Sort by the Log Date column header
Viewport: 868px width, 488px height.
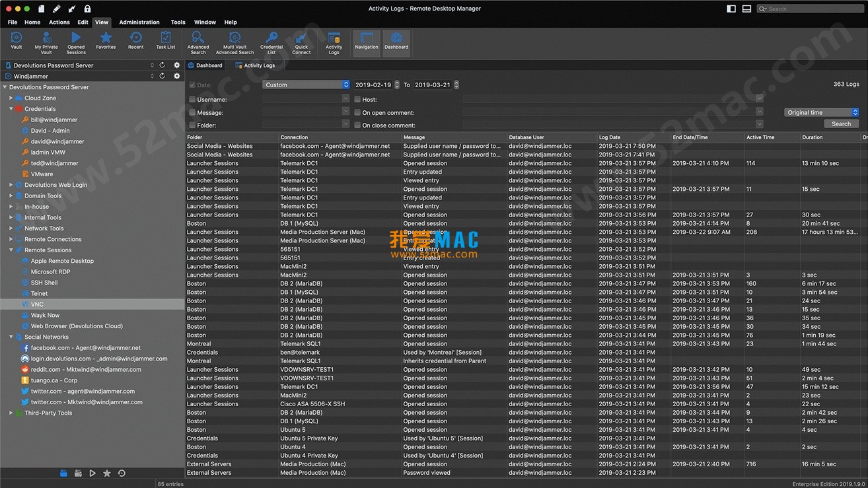click(x=610, y=137)
